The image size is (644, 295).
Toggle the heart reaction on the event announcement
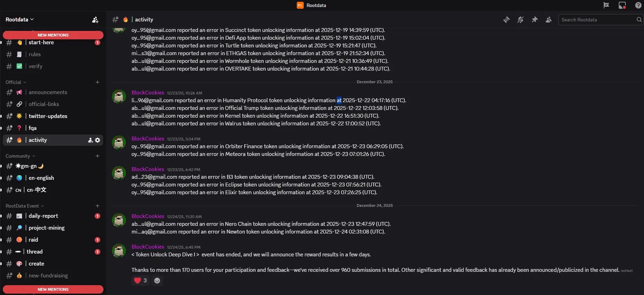coord(140,281)
